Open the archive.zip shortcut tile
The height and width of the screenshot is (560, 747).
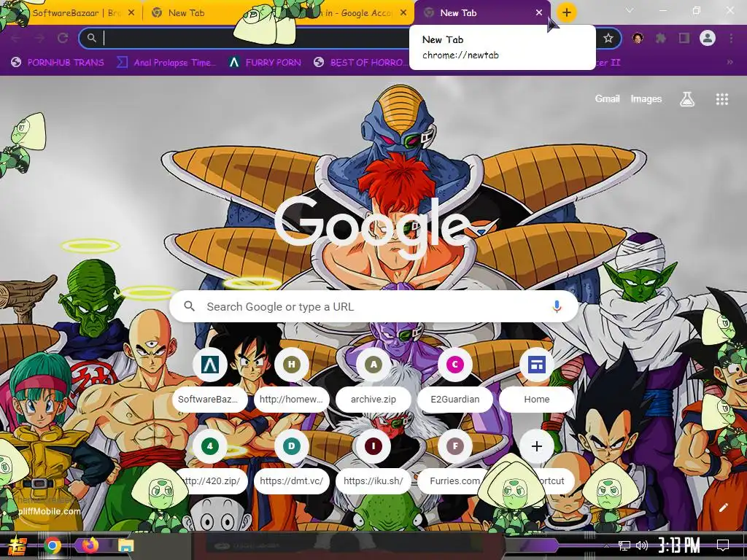coord(373,380)
